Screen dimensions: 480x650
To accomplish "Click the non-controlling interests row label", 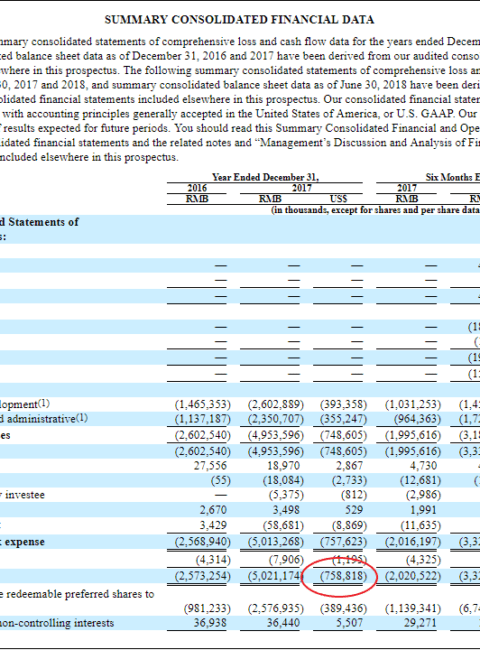I will pos(57,623).
